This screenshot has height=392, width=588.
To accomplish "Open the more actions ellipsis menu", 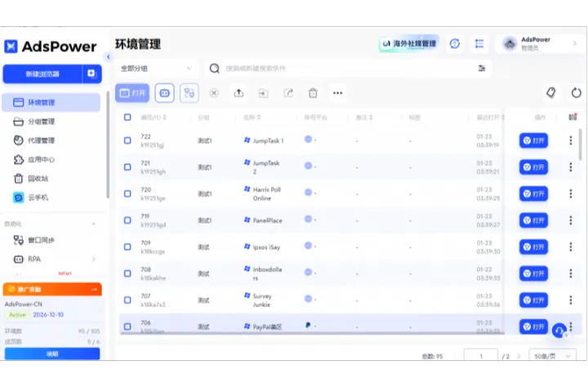I will [x=337, y=92].
